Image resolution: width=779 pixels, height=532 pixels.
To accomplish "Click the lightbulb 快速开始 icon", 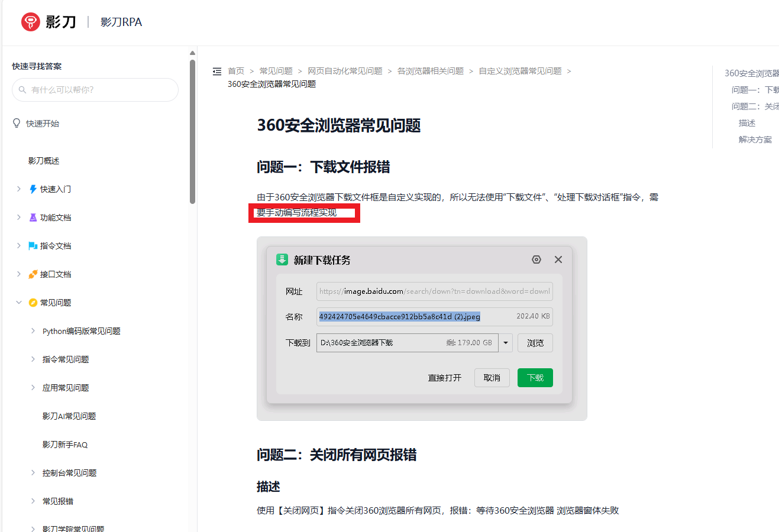I will click(17, 123).
